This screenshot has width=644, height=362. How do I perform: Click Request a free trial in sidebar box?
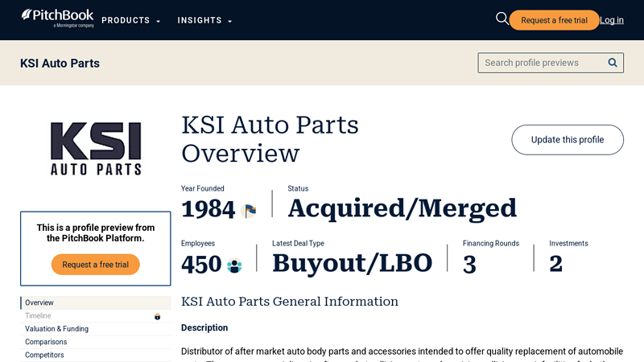click(95, 265)
